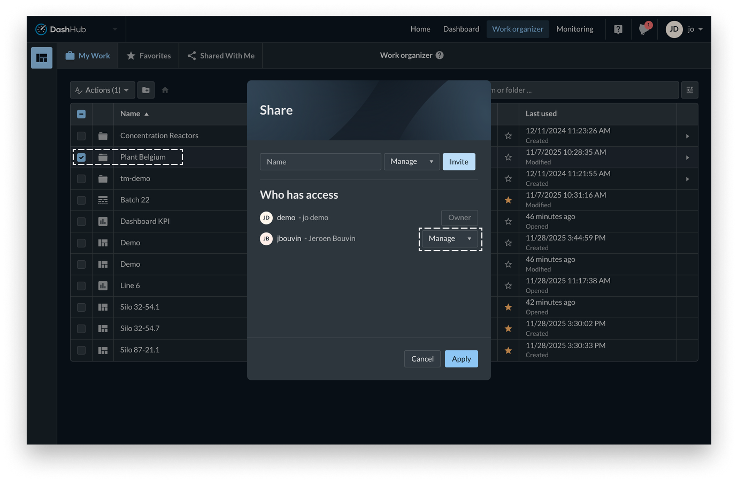Click the work organizer sidebar icon
This screenshot has width=738, height=482.
[41, 57]
